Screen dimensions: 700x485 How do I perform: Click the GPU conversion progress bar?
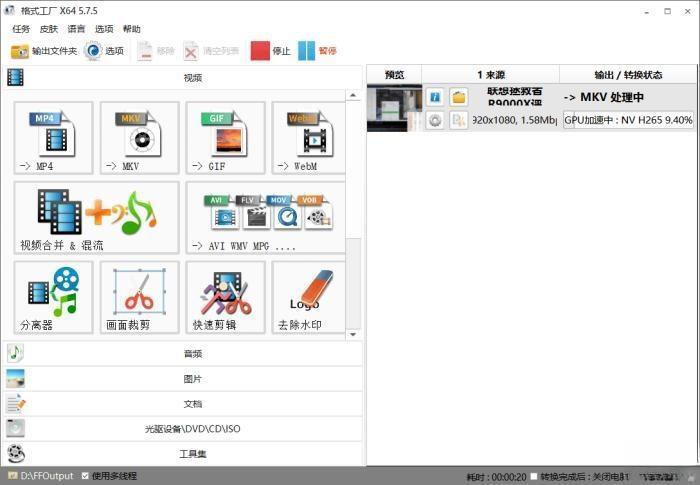628,120
